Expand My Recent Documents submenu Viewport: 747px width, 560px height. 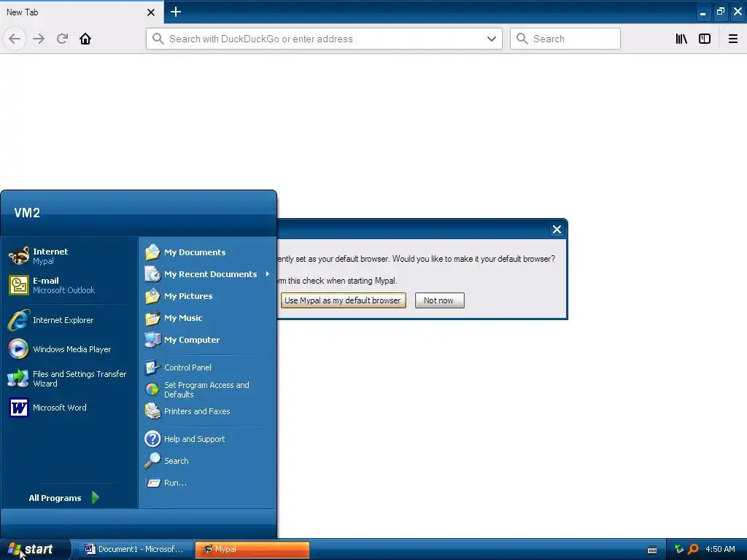coord(208,274)
